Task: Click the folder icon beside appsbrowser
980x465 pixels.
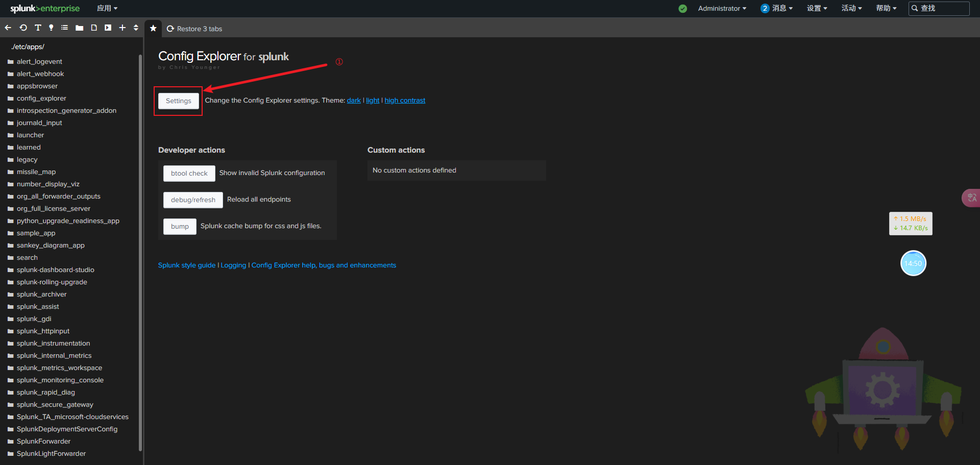Action: 11,86
